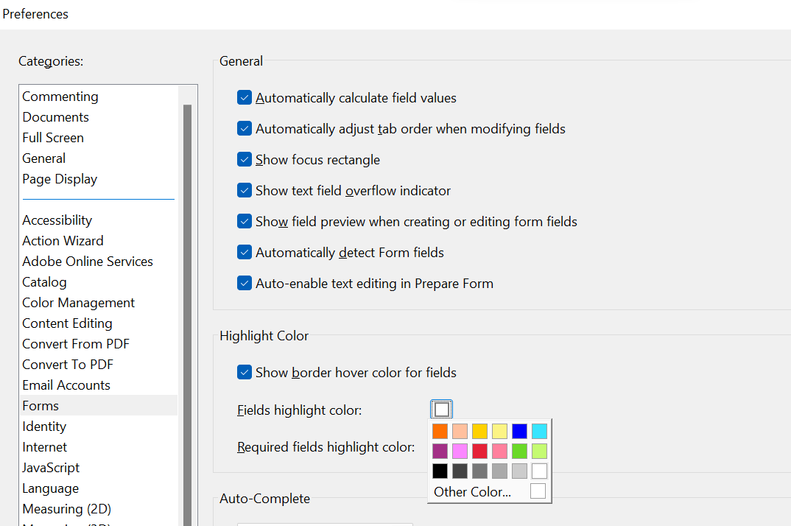
Task: Open the JavaScript preferences category
Action: click(51, 468)
